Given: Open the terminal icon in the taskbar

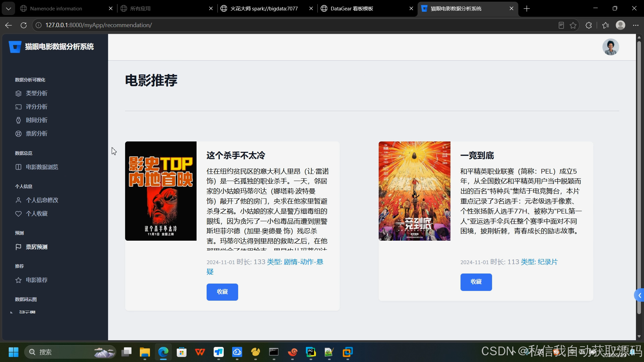Looking at the screenshot, I should tap(274, 352).
